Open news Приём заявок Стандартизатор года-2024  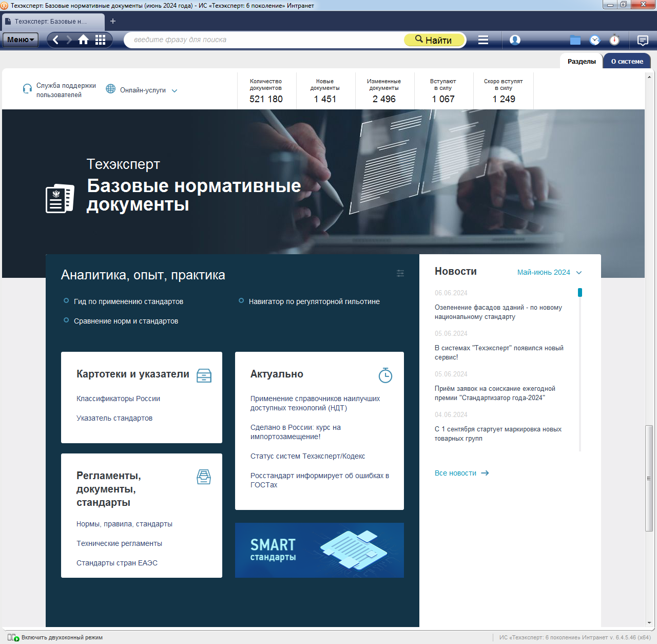495,393
